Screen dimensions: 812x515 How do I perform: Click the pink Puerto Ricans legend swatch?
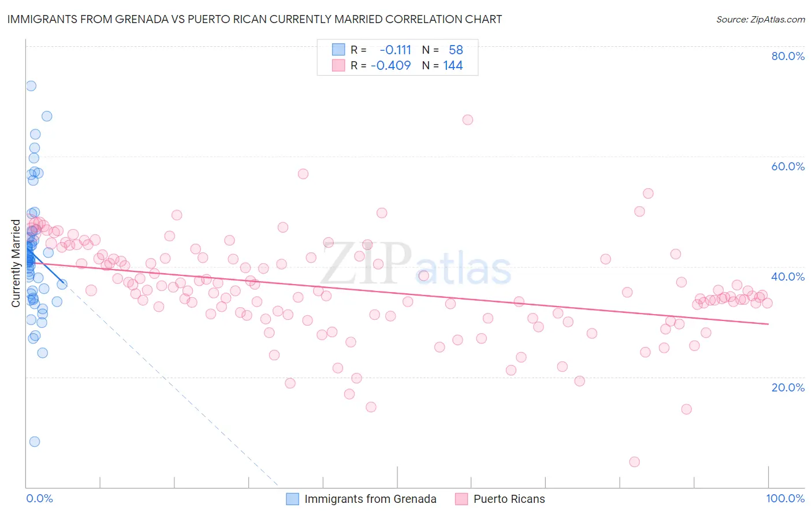(x=461, y=499)
